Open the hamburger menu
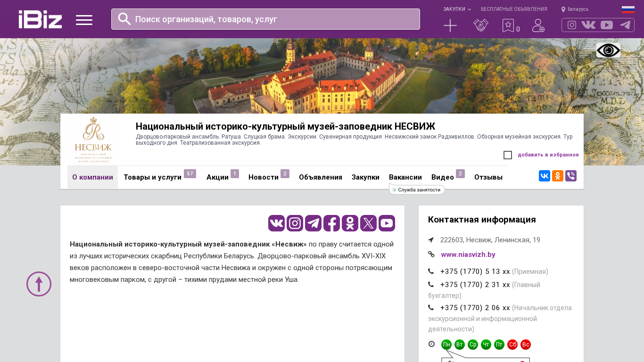The width and height of the screenshot is (644, 362). click(x=84, y=20)
